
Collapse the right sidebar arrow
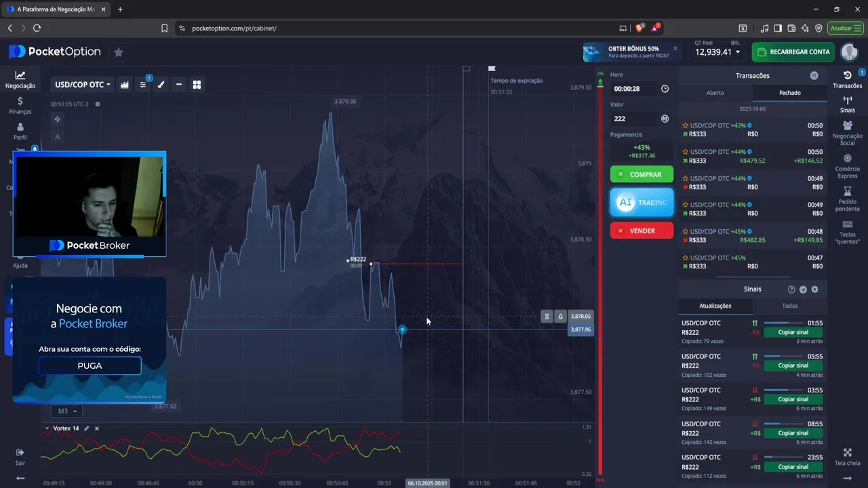pyautogui.click(x=847, y=479)
